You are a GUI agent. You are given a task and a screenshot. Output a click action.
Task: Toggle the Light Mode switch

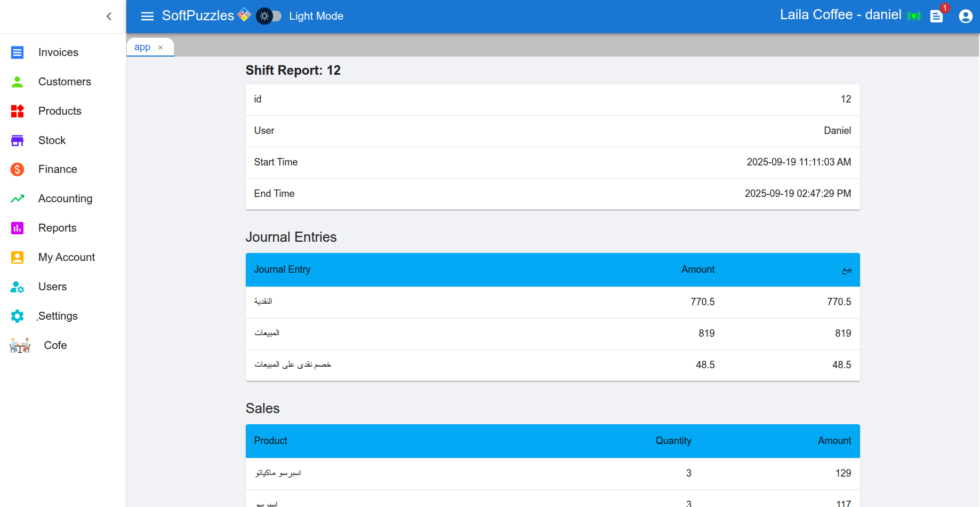[269, 16]
